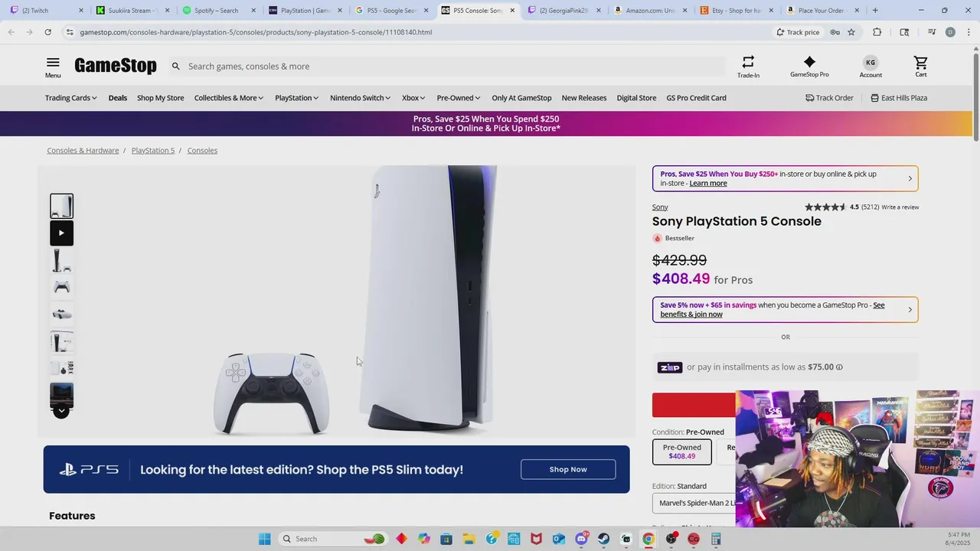Open Outlook from the taskbar

[x=559, y=539]
